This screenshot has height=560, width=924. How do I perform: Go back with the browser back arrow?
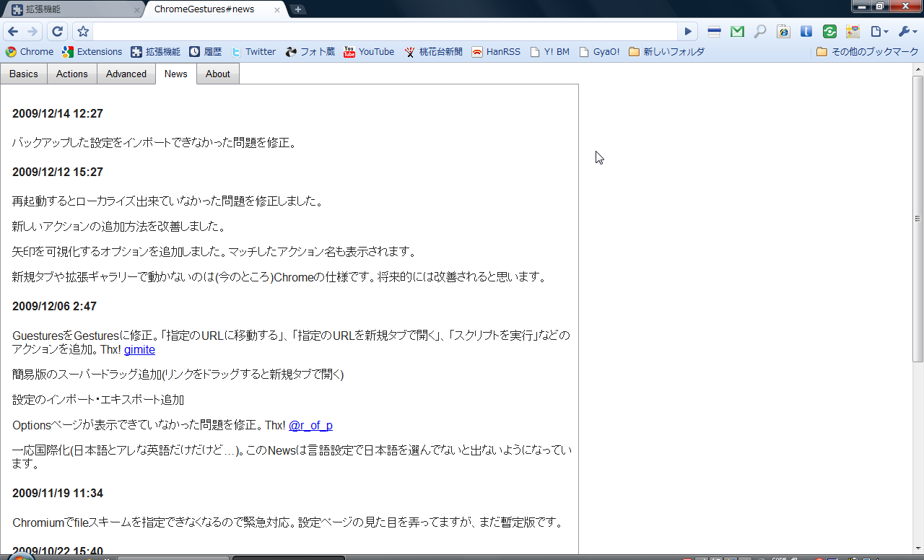[13, 32]
